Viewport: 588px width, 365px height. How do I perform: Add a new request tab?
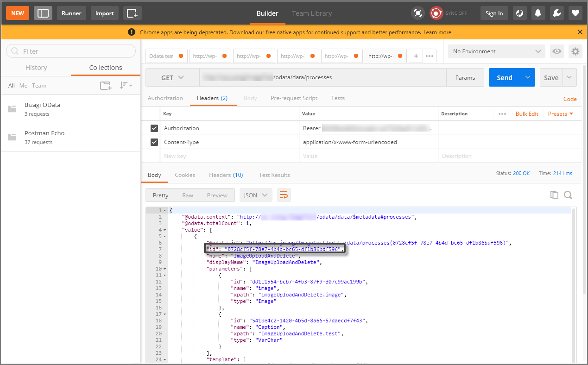pyautogui.click(x=416, y=56)
